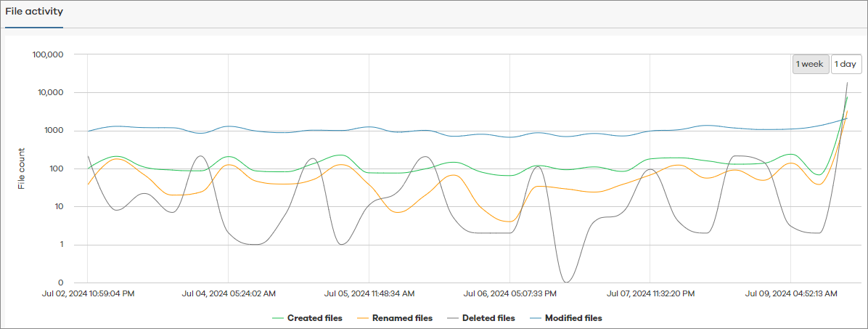Click the Jul 07, 2024 11:32:20 PM axis label

pos(651,294)
